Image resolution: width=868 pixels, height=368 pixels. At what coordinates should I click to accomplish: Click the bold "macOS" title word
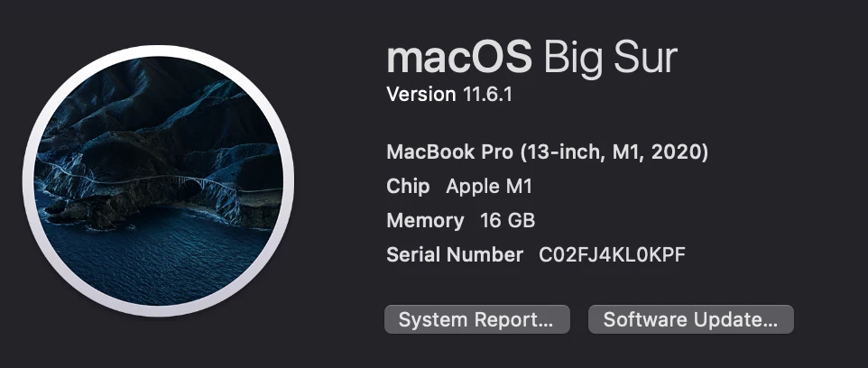tap(459, 58)
